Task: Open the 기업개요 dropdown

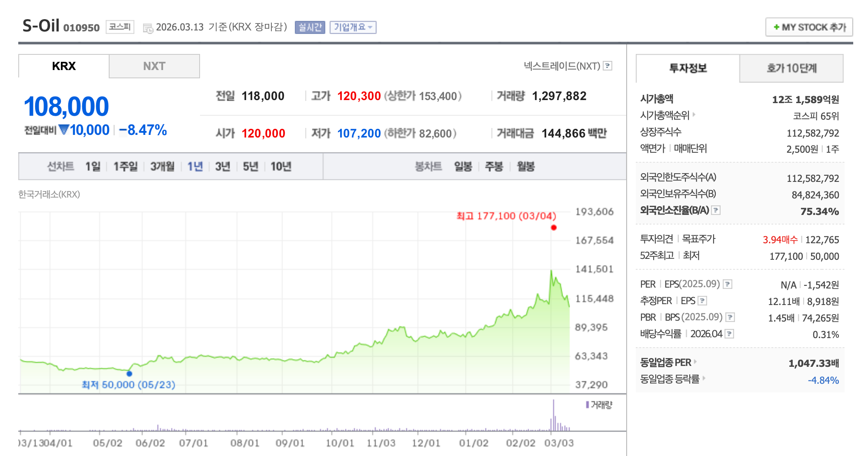Action: [353, 27]
